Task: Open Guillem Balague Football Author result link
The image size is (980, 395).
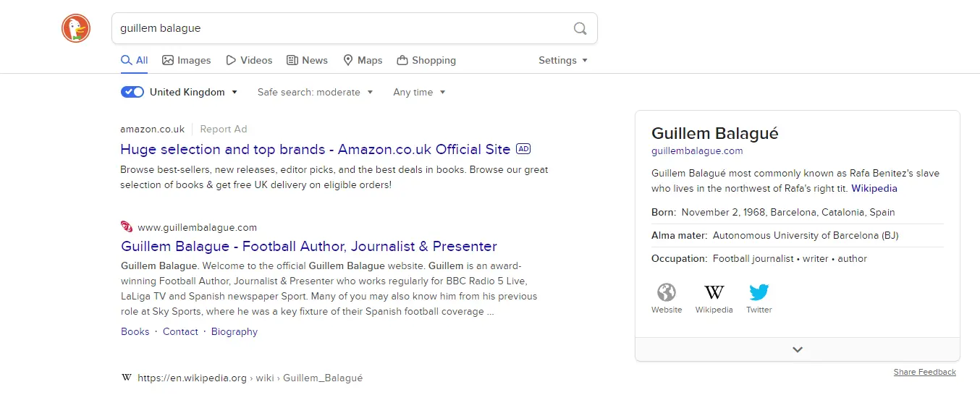Action: [x=309, y=246]
